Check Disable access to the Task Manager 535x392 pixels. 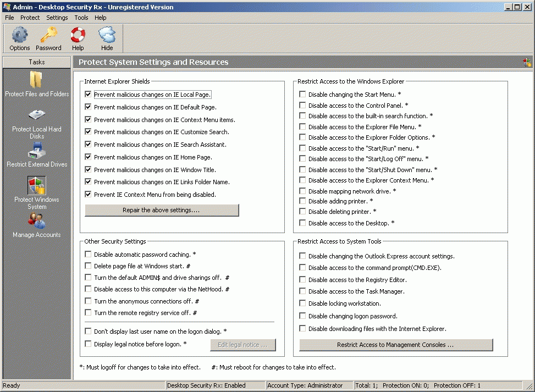tap(302, 291)
